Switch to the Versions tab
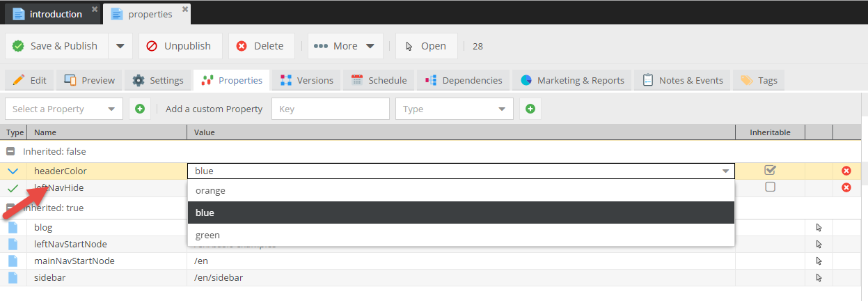Screen dimensions: 868x301 306,80
